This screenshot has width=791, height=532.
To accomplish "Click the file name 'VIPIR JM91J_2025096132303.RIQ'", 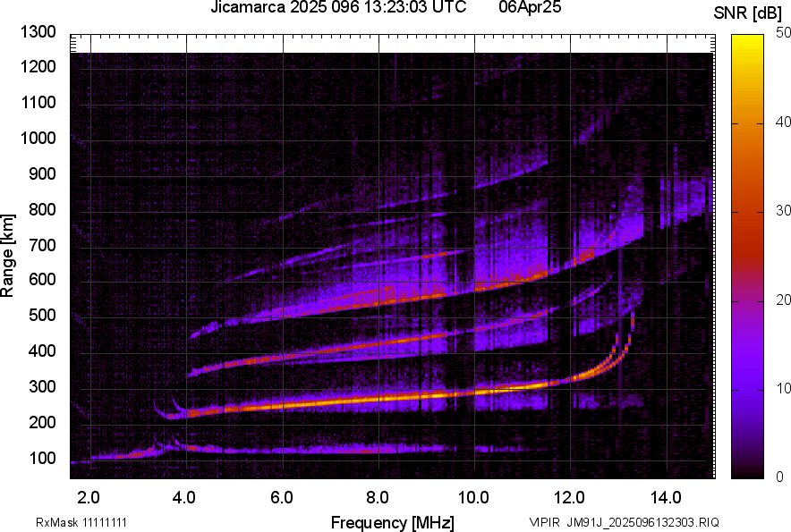I will click(625, 522).
